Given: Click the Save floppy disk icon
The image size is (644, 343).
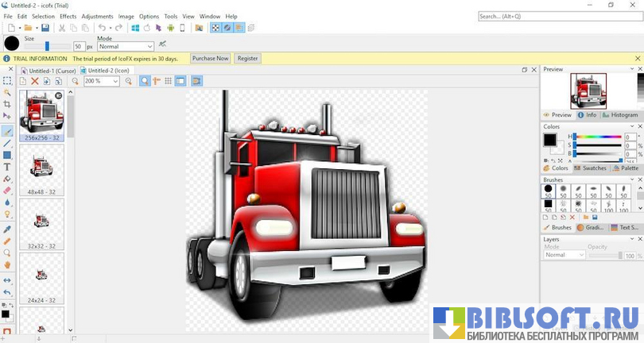Looking at the screenshot, I should coord(45,28).
